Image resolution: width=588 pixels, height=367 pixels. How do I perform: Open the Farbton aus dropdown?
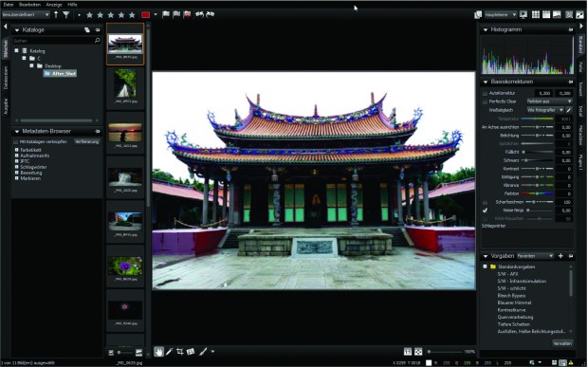tap(549, 101)
